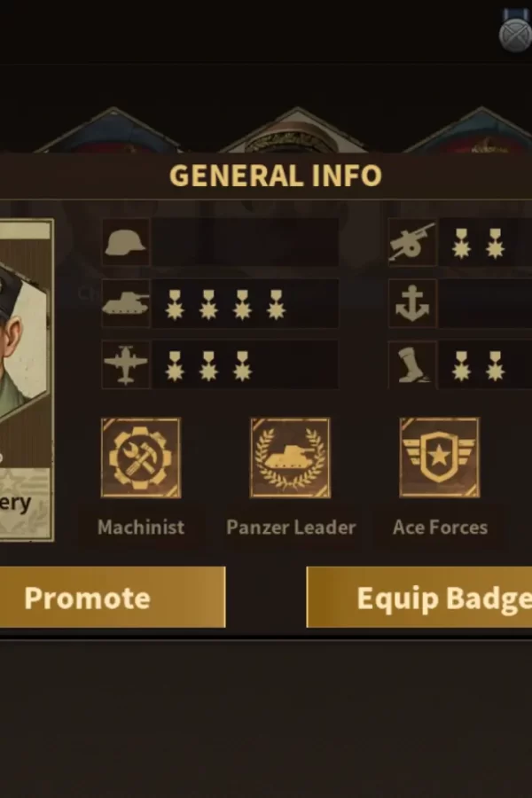Screen dimensions: 532x798
Task: Click the Equip Badge button
Action: [419, 597]
